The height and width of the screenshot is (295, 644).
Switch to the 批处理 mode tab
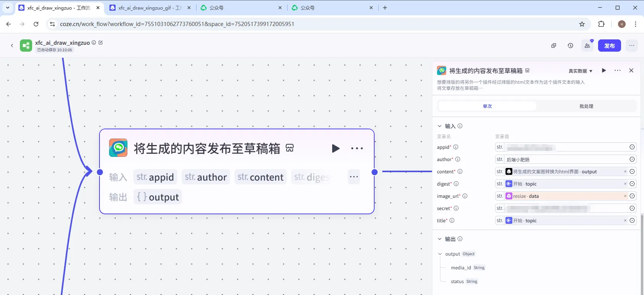tap(586, 106)
